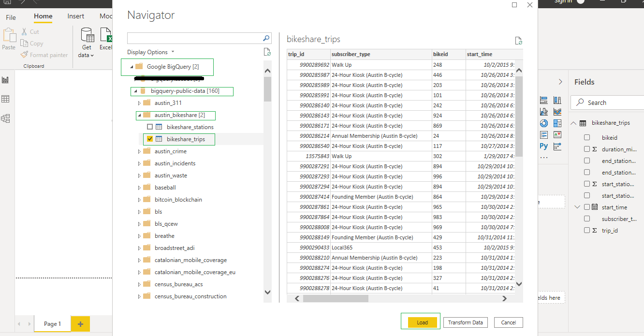Click the search magnifier in Navigator

point(266,38)
